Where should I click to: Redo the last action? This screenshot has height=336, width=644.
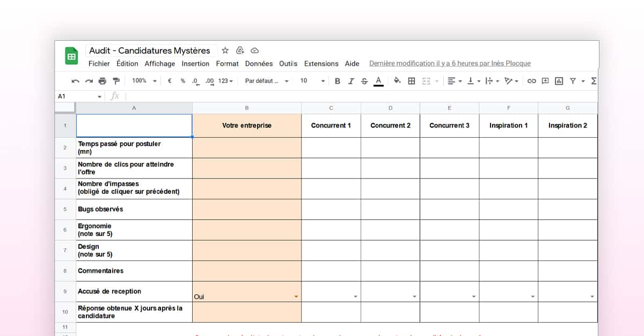(x=89, y=81)
